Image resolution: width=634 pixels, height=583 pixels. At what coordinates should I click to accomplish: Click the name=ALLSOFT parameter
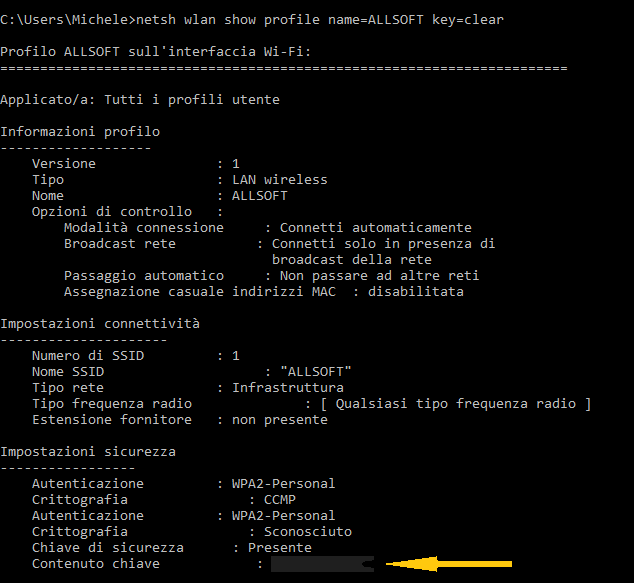pyautogui.click(x=376, y=19)
